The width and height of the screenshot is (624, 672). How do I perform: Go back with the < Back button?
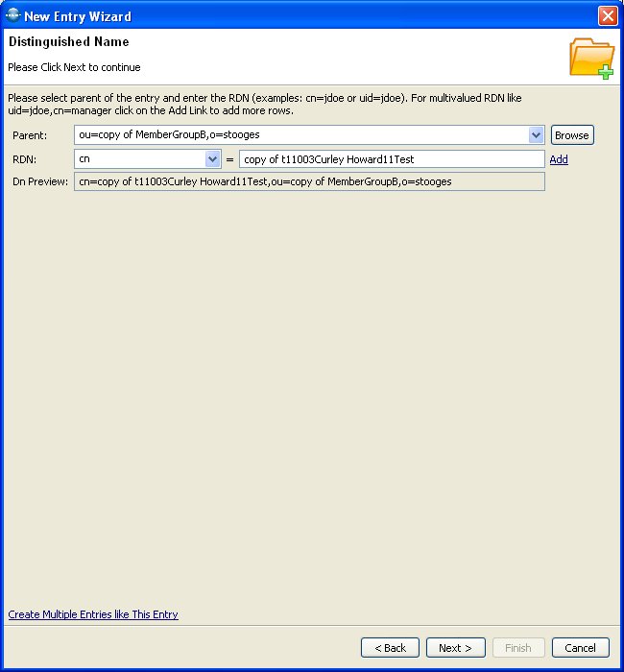pos(390,648)
